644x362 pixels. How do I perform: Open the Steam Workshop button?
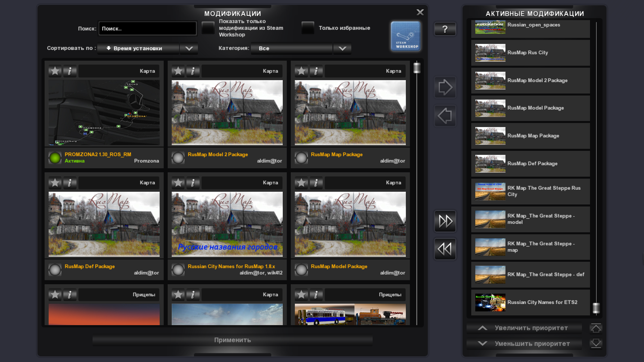pos(406,36)
